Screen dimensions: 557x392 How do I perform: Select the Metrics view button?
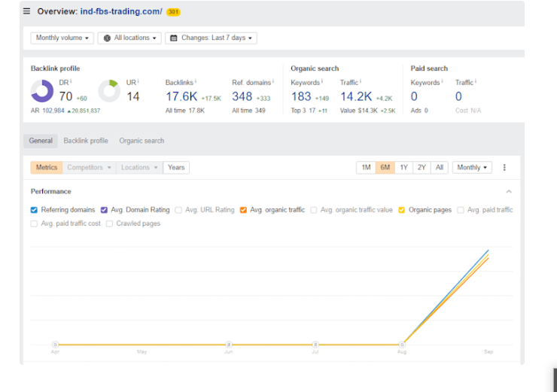47,168
